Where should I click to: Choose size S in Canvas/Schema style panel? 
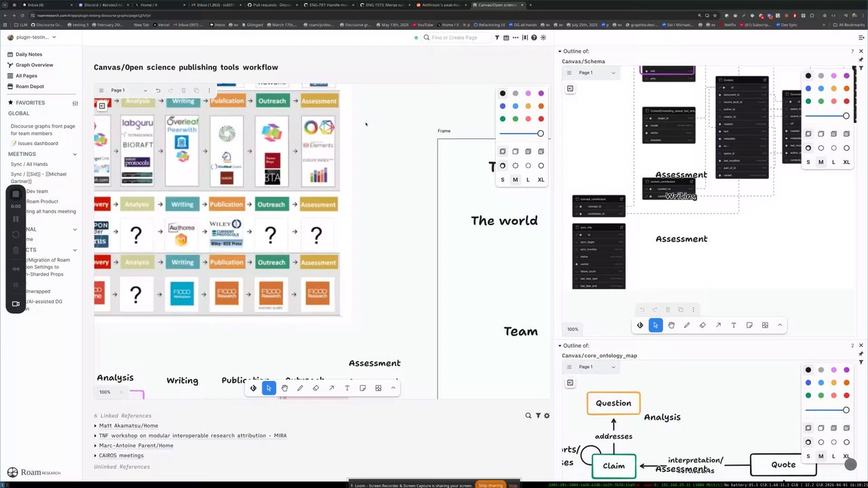808,162
